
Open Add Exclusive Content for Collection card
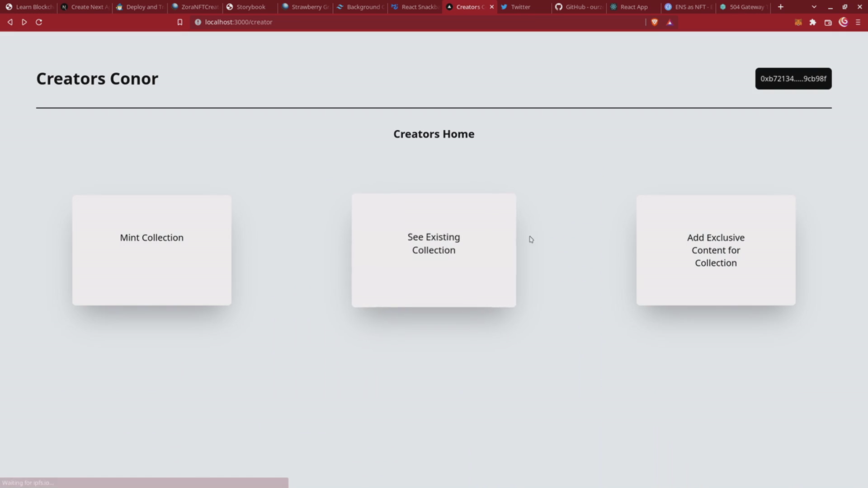click(x=716, y=250)
